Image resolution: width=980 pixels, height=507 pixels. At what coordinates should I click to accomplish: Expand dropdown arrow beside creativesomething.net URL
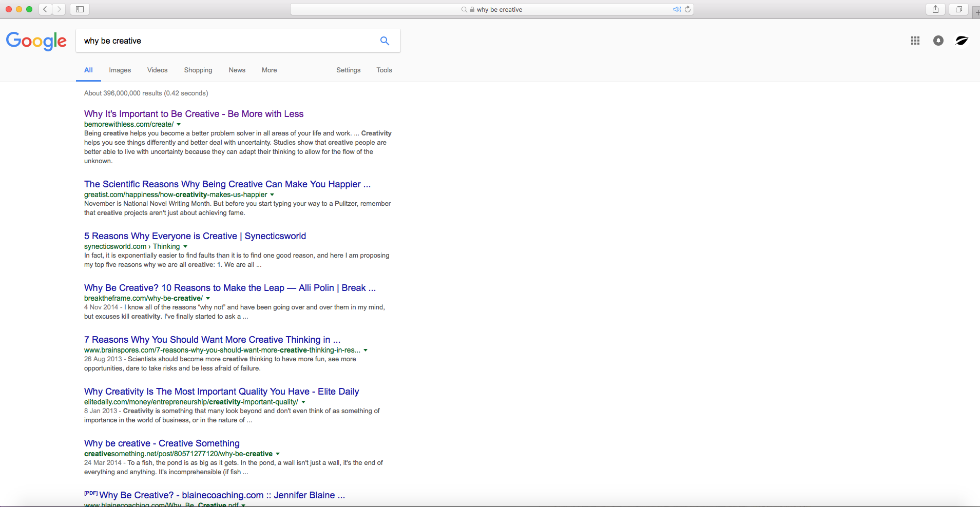pyautogui.click(x=278, y=454)
